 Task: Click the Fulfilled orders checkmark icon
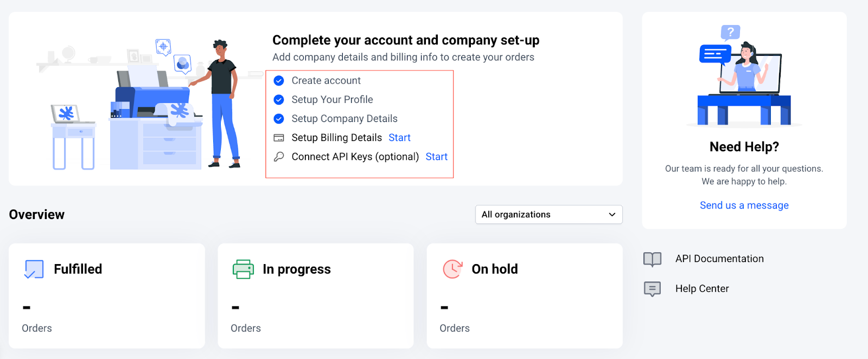[x=34, y=269]
